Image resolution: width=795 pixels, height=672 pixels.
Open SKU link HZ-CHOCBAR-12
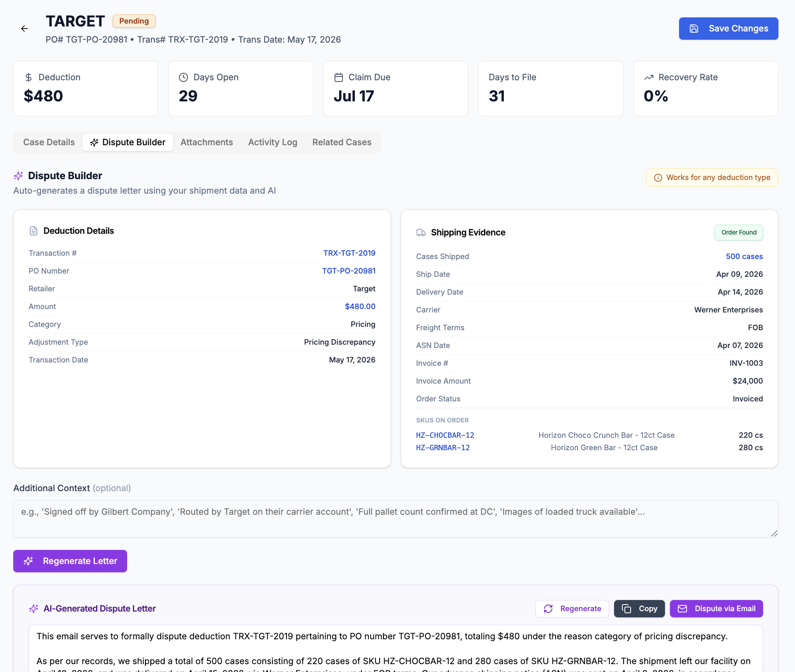coord(445,435)
